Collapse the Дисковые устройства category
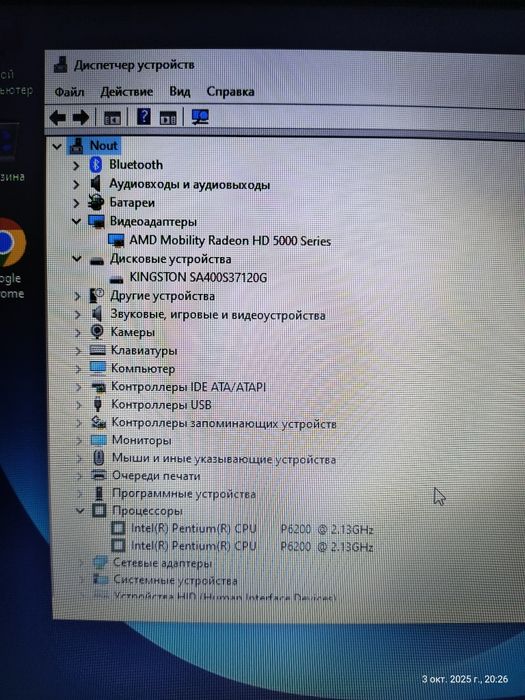525x700 pixels. click(x=77, y=259)
